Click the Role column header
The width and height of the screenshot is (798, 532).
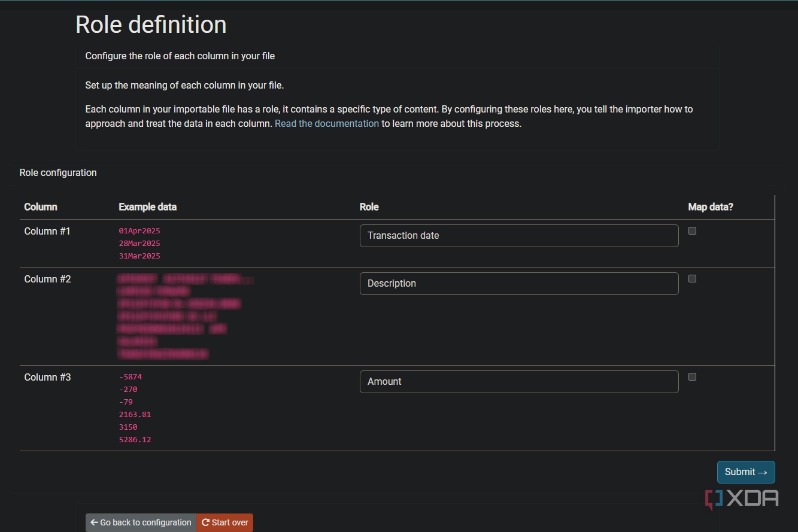coord(369,207)
